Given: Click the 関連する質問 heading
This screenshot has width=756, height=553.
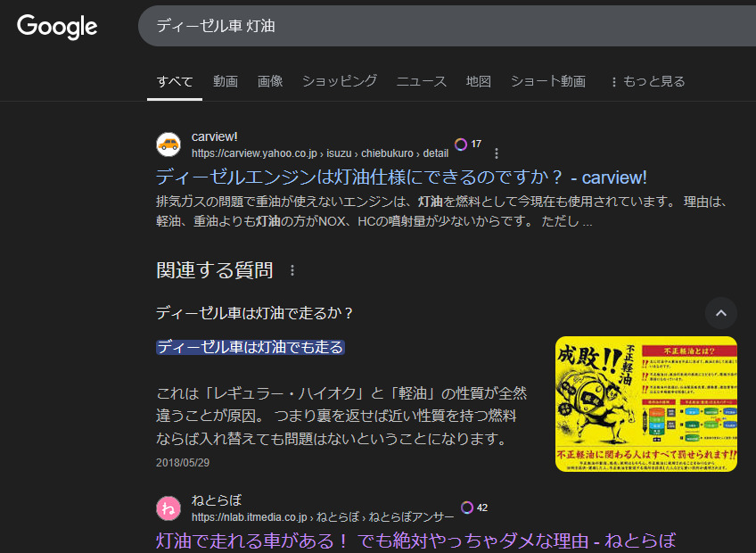Looking at the screenshot, I should click(x=215, y=270).
